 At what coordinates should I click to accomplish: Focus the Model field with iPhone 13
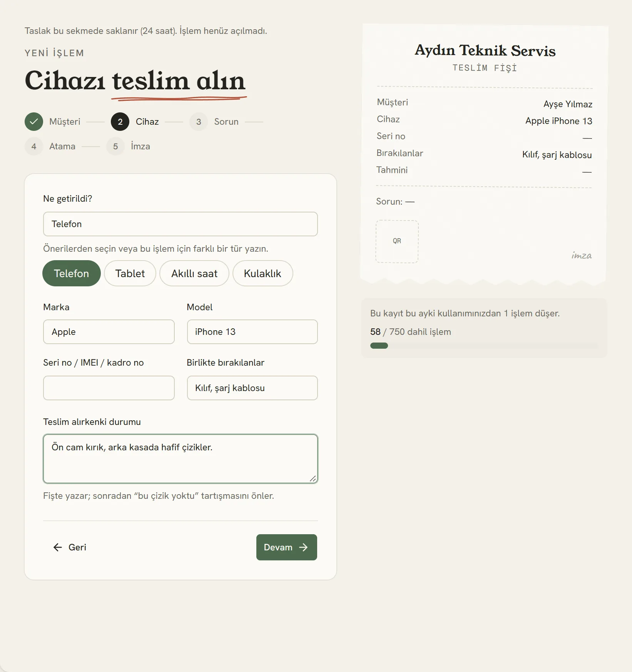pos(252,332)
